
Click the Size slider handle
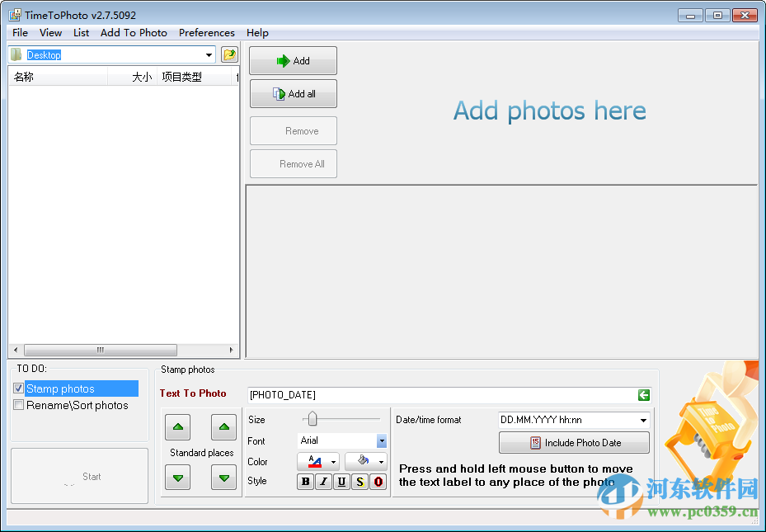tap(313, 419)
